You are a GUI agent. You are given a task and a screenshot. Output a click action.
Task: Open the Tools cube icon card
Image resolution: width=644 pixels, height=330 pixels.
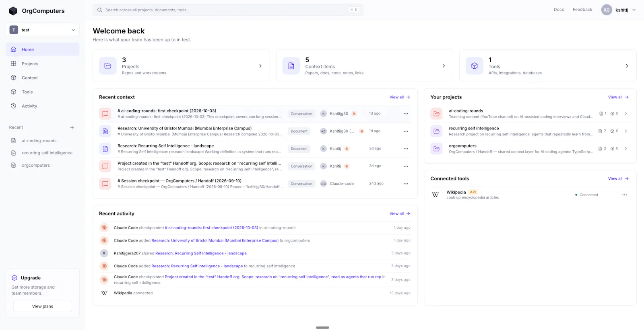click(x=475, y=66)
